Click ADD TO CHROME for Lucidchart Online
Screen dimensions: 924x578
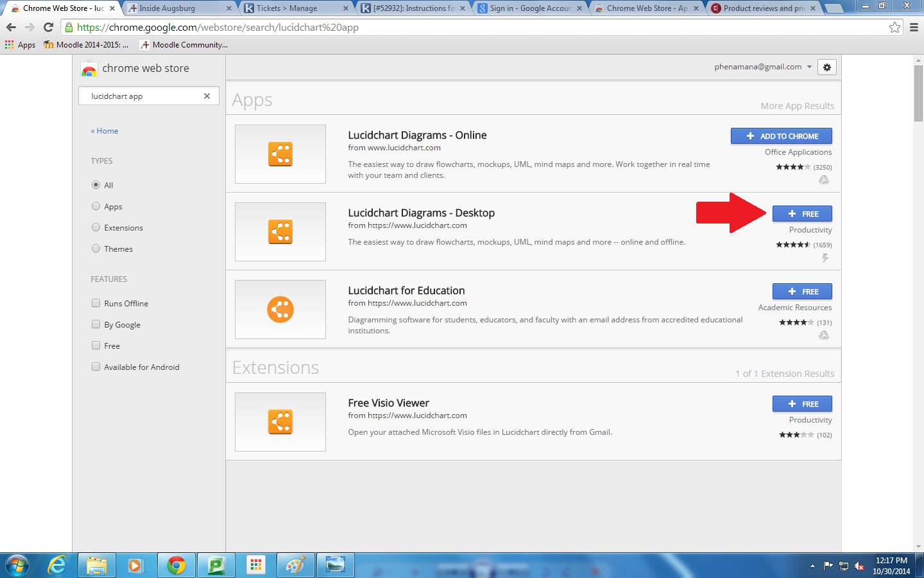[782, 136]
